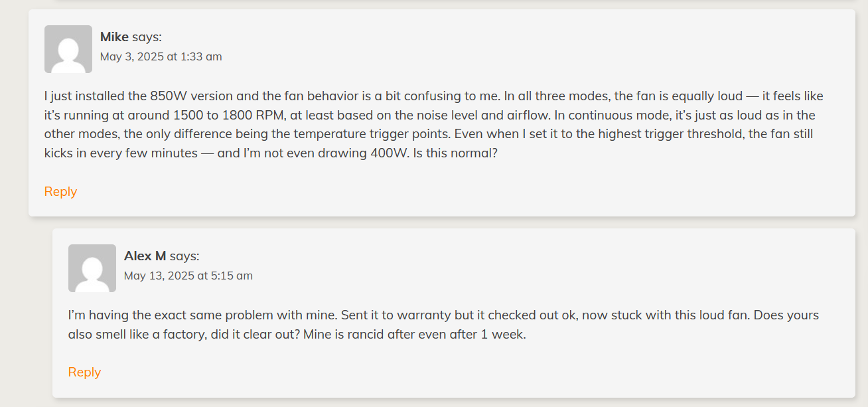Open the May 3, 2025 1:33 am permalink
The width and height of the screenshot is (868, 407).
point(161,57)
